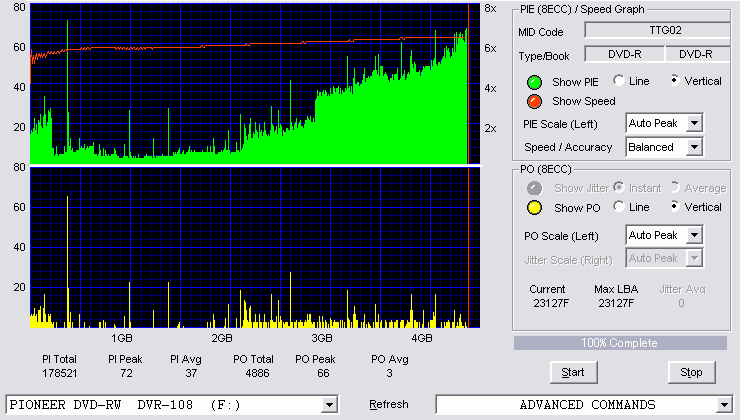Toggle the green Show PIE indicator
Viewport: 742px width, 420px height.
pos(534,82)
